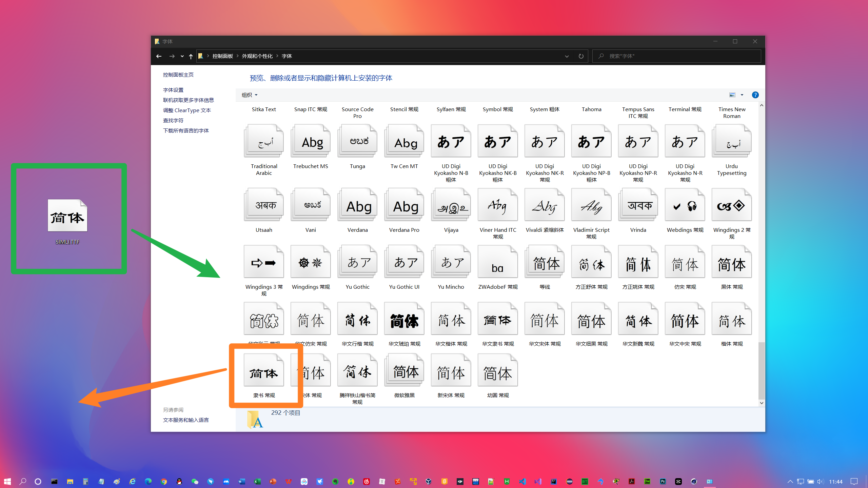
Task: Open the Traditional Arabic font icon
Action: 264,141
